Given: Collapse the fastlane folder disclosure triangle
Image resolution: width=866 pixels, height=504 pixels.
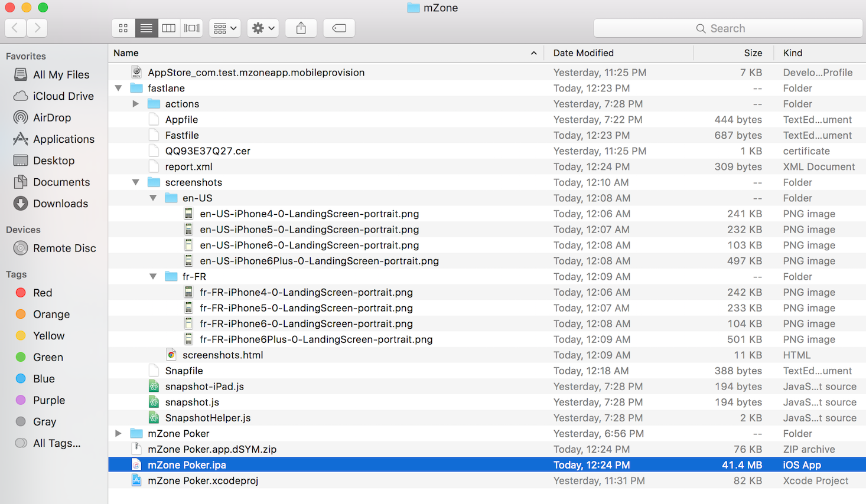Looking at the screenshot, I should (x=119, y=88).
